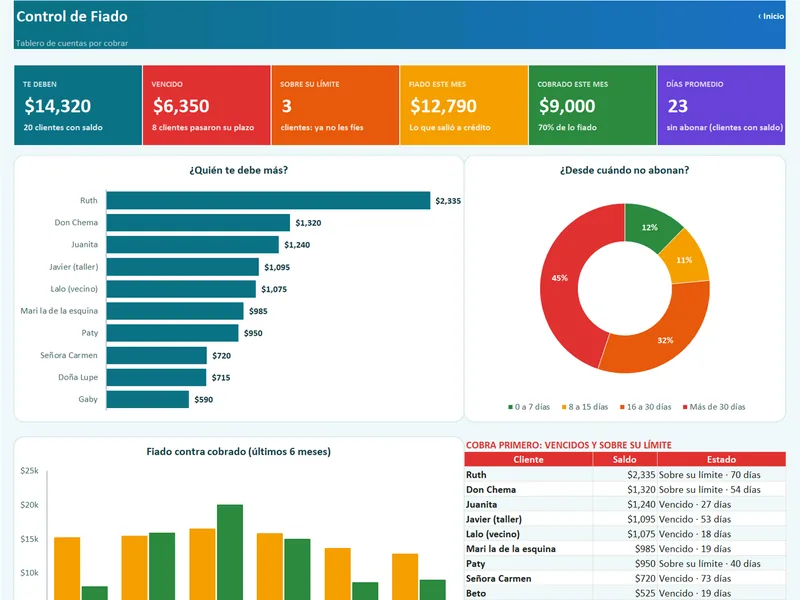
Task: Click the yellow 11% donut slice
Action: click(x=685, y=259)
